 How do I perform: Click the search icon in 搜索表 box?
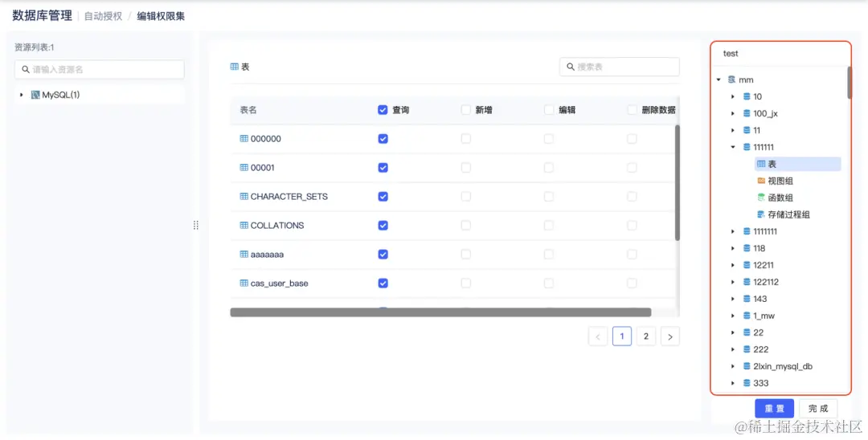(570, 67)
